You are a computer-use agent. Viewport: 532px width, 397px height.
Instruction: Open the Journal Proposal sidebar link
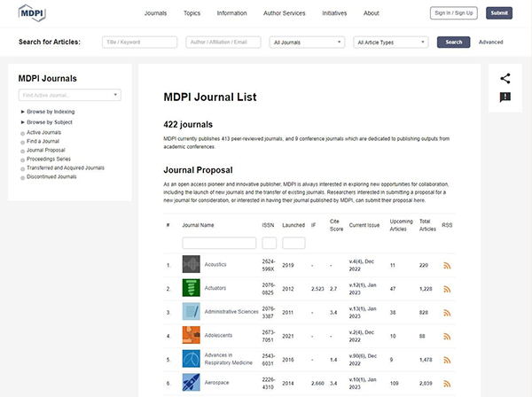click(x=46, y=150)
